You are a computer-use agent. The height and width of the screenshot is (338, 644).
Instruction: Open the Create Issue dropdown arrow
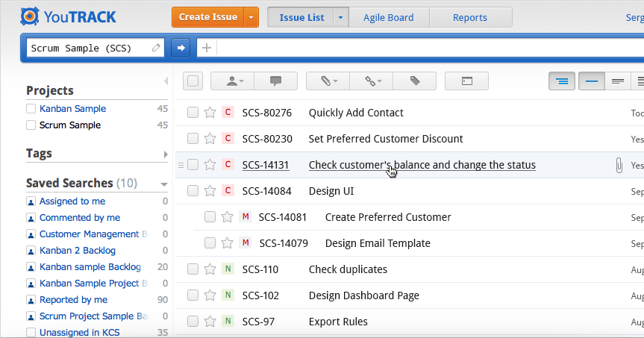click(251, 17)
